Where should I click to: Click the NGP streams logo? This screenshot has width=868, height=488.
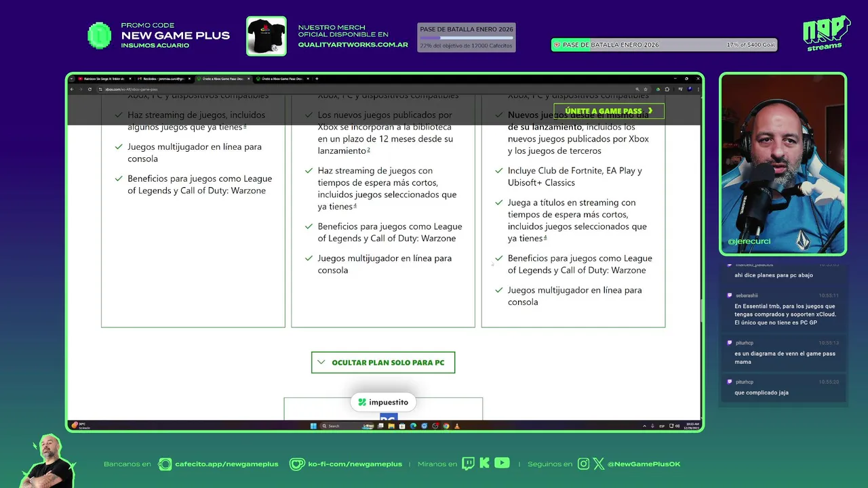pyautogui.click(x=826, y=33)
